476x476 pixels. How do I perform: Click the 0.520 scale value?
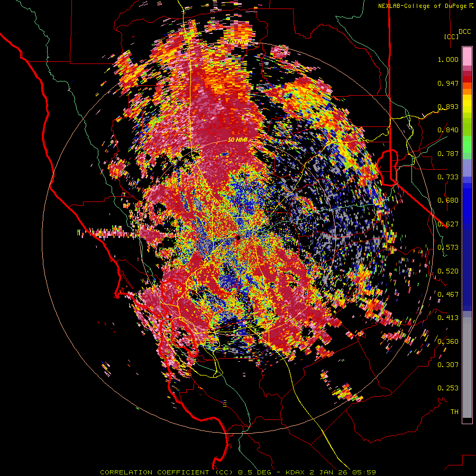[x=448, y=271]
